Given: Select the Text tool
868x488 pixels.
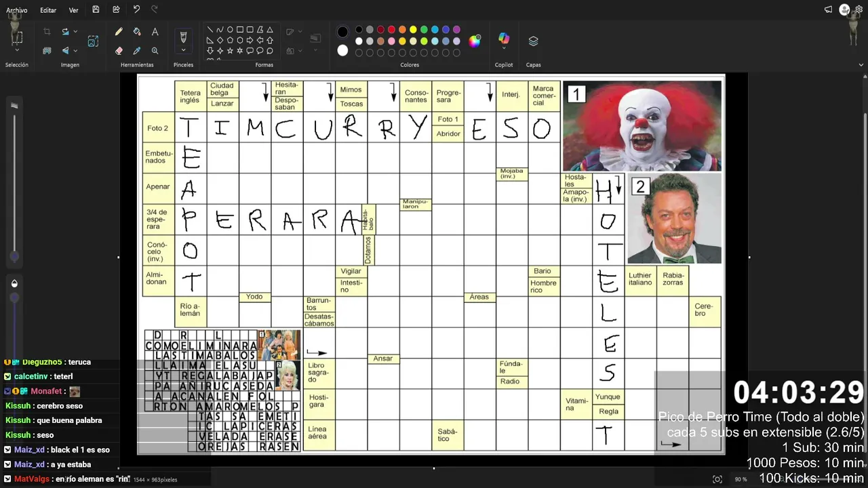Looking at the screenshot, I should click(x=155, y=32).
